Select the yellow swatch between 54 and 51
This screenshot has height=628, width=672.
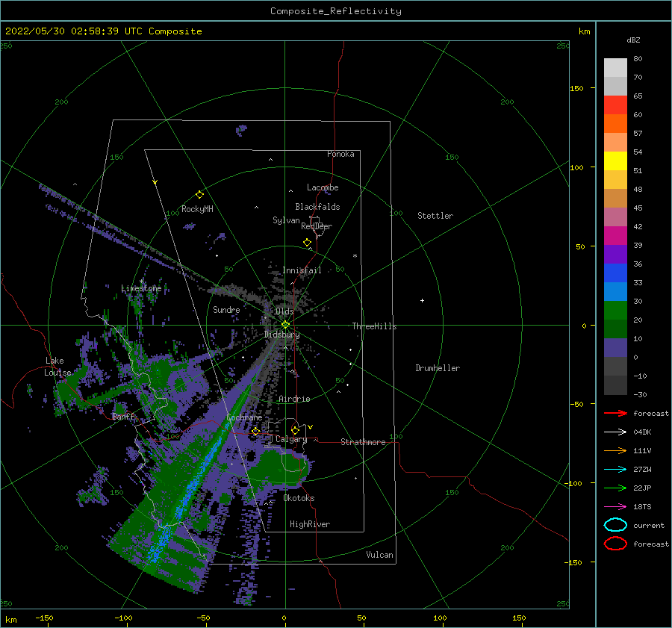tap(615, 161)
